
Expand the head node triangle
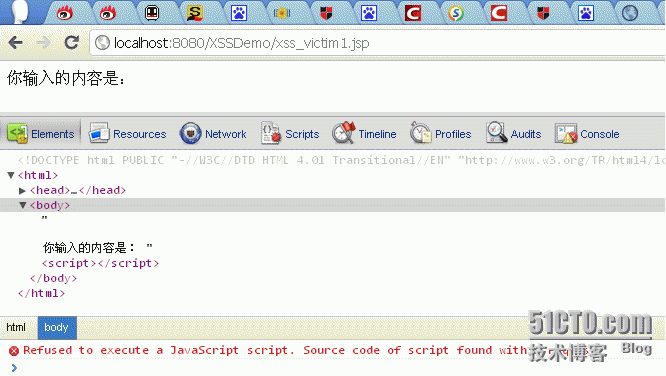pos(23,190)
